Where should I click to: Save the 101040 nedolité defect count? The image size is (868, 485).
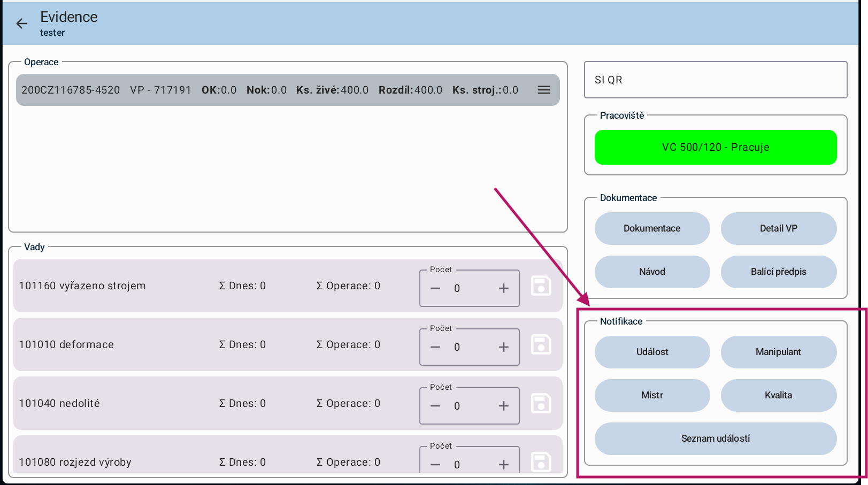[541, 404]
